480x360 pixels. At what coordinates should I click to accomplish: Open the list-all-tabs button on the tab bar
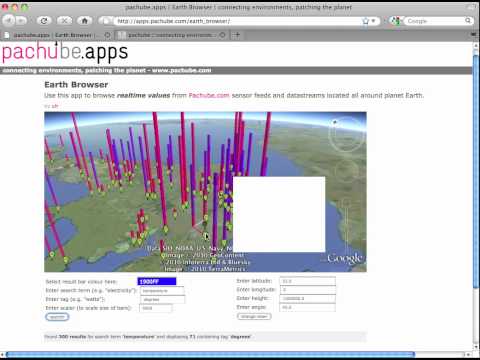[x=474, y=35]
